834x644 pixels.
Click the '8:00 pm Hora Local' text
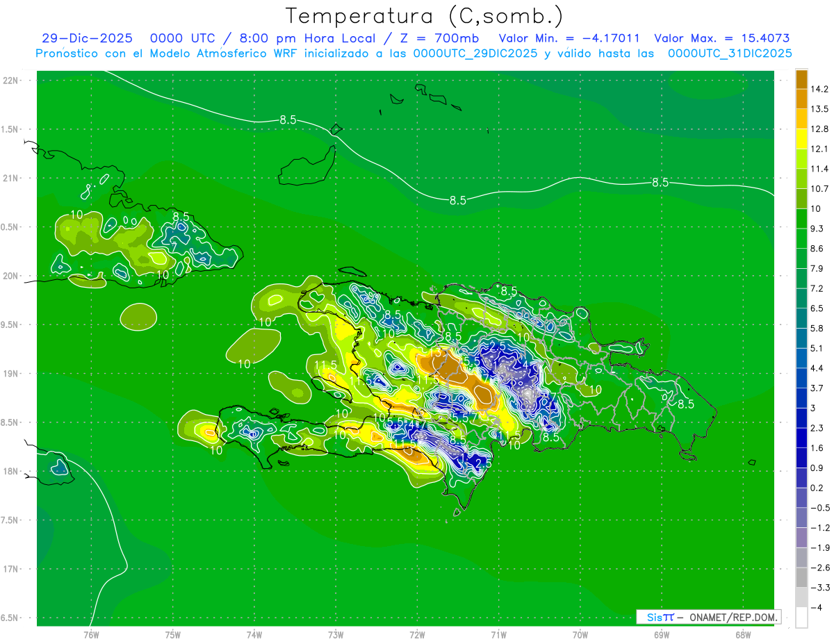(314, 39)
